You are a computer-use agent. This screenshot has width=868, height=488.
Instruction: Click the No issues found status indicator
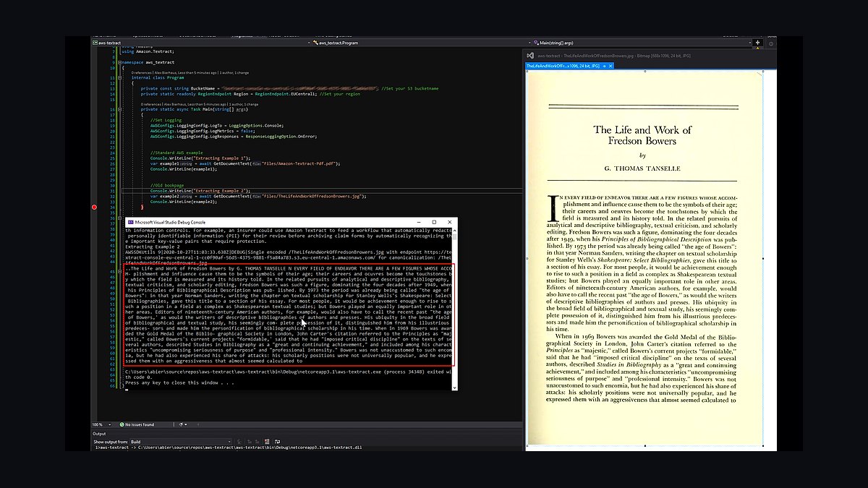coord(137,424)
